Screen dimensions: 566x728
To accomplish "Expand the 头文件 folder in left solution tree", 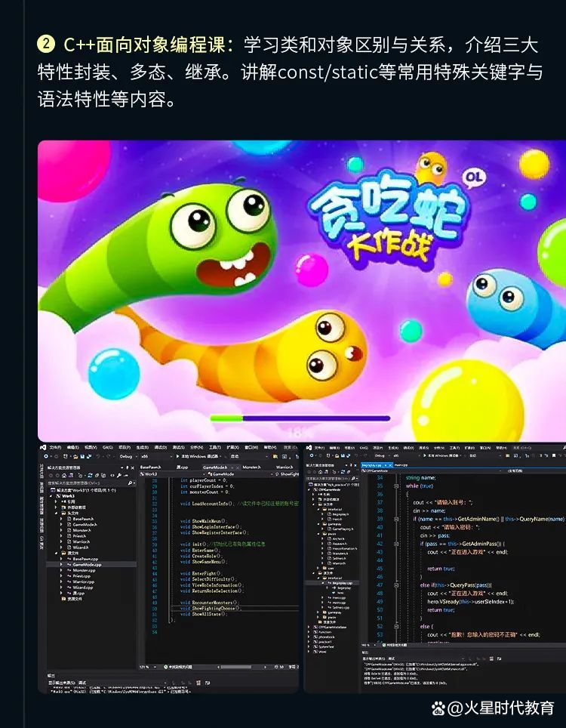I will pos(56,513).
